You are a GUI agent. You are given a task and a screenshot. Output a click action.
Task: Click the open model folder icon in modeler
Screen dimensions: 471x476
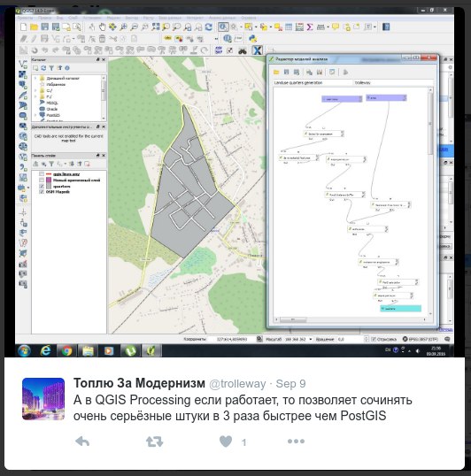(x=276, y=72)
